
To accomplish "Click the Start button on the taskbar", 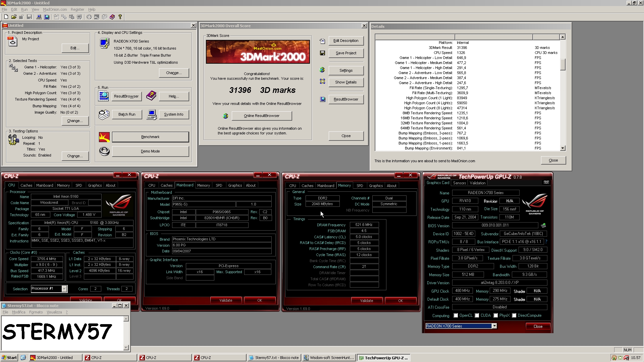I will 9,358.
